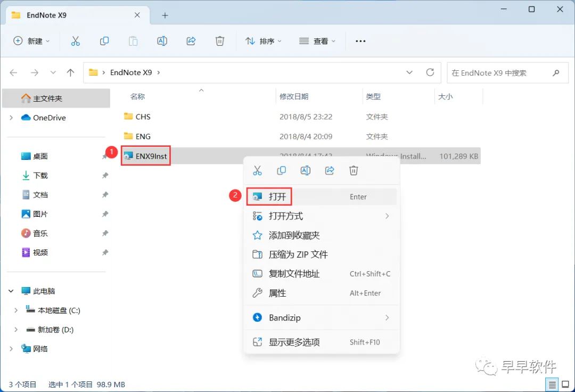Expand the OneDrive tree node
The height and width of the screenshot is (392, 575).
click(11, 118)
